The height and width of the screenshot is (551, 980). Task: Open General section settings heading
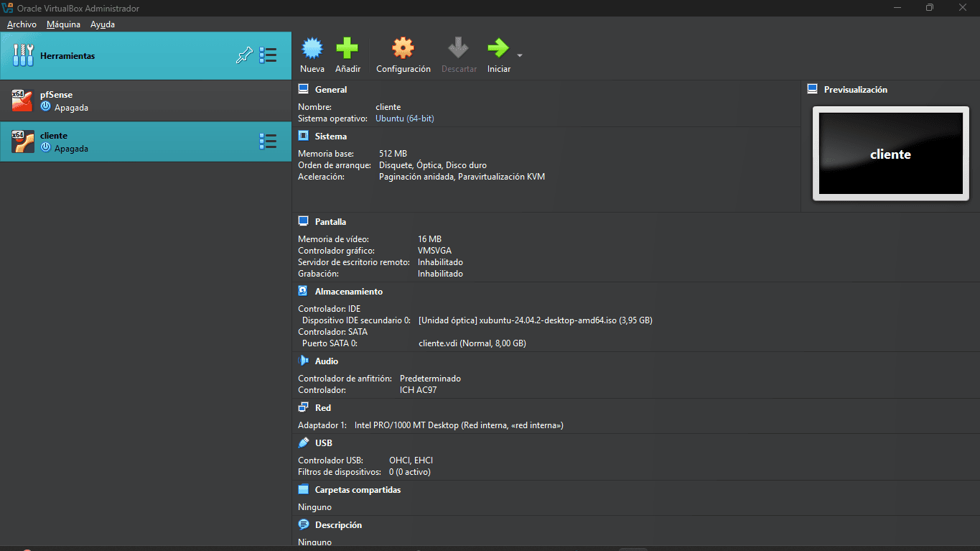pos(331,90)
